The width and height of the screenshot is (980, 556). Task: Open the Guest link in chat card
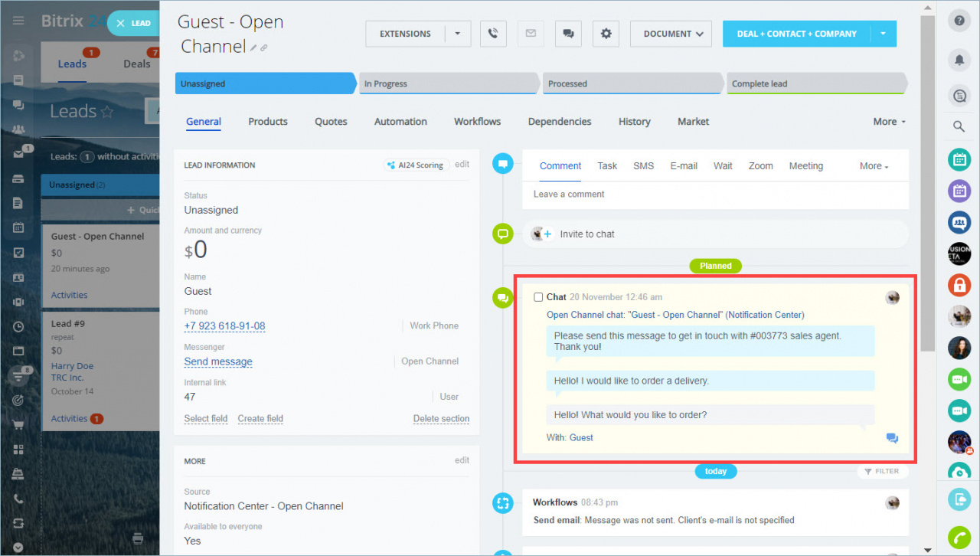(581, 438)
